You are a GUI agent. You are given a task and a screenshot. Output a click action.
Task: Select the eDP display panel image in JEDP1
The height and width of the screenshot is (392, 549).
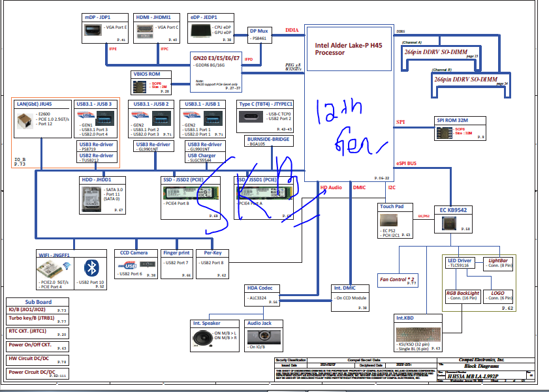(x=200, y=31)
